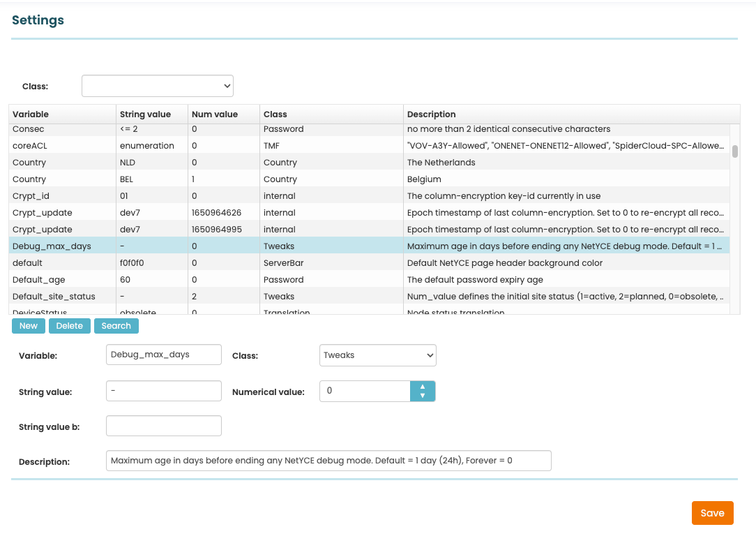
Task: Open Search for settings
Action: (x=116, y=326)
